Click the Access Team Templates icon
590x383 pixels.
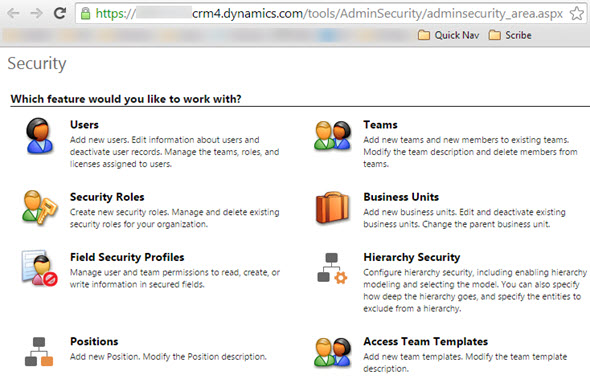click(333, 352)
